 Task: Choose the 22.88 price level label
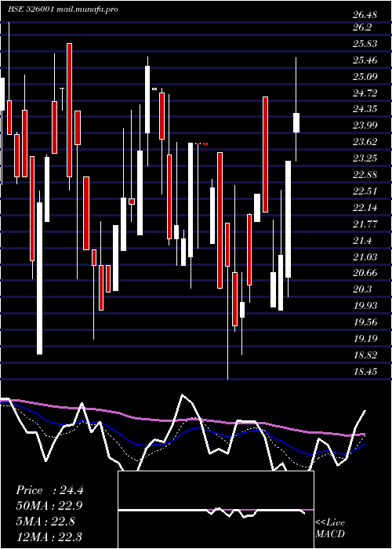click(x=365, y=175)
